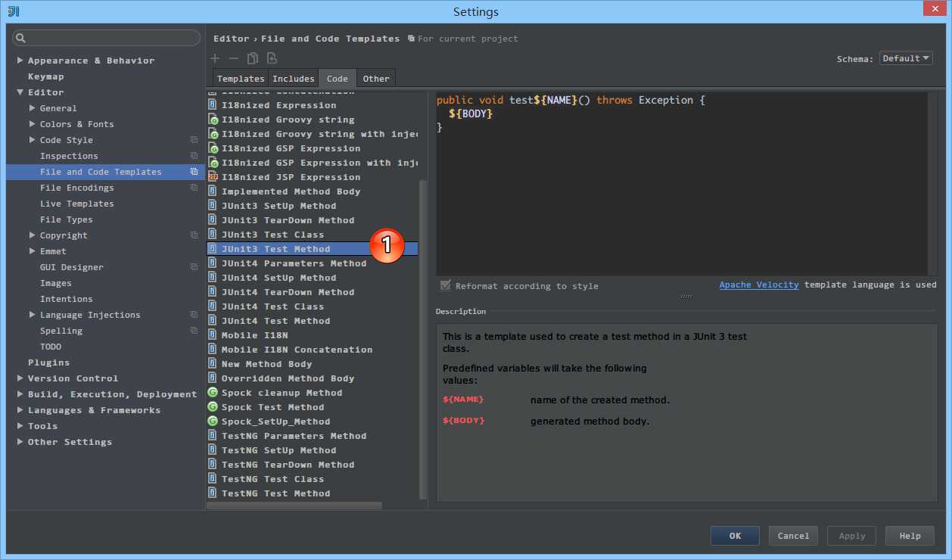Open the Live Templates page
952x560 pixels.
77,204
